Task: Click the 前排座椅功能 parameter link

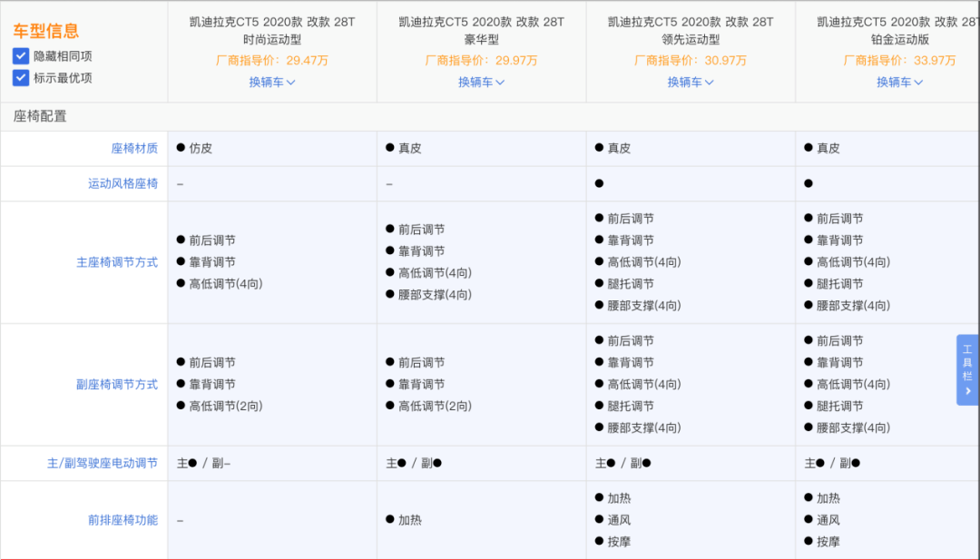Action: [x=122, y=520]
